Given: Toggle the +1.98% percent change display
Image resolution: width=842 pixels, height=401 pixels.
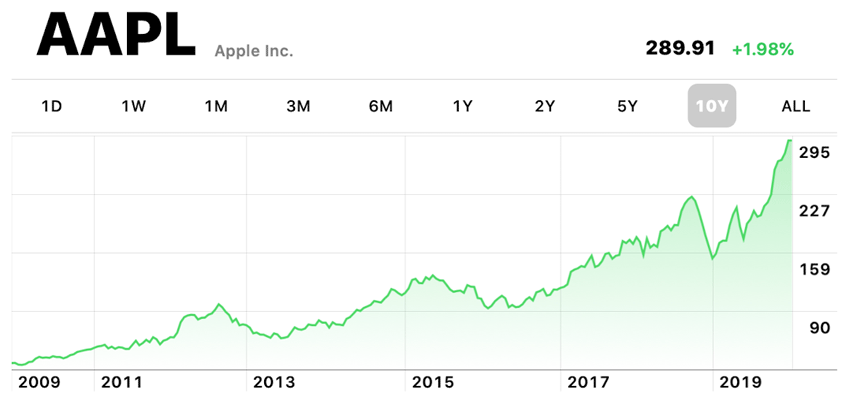Looking at the screenshot, I should (762, 49).
